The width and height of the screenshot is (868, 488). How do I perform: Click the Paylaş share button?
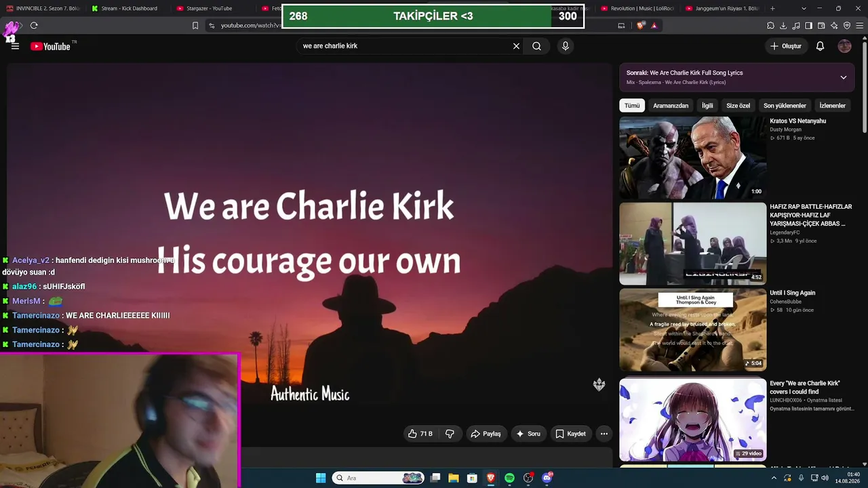pos(486,434)
